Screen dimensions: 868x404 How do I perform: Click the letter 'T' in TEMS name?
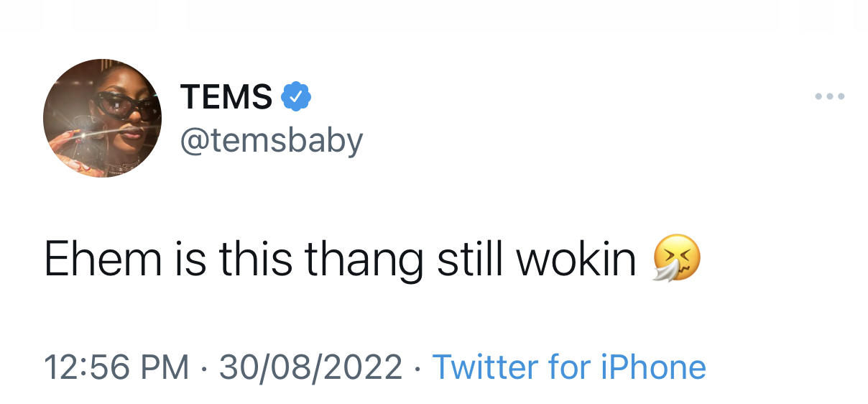pos(191,96)
